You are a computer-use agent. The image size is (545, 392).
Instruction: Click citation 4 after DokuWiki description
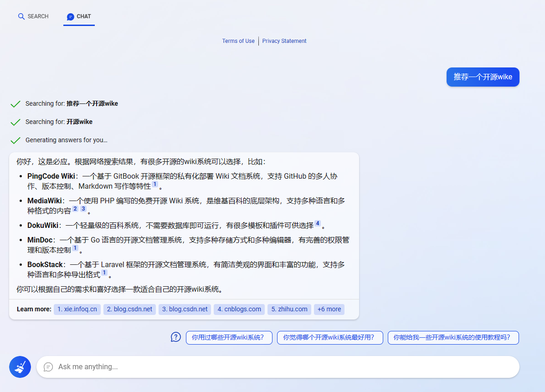318,223
